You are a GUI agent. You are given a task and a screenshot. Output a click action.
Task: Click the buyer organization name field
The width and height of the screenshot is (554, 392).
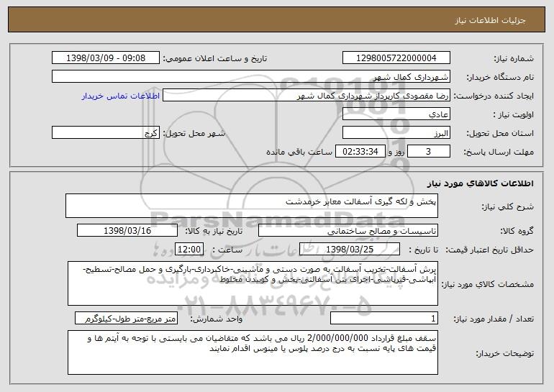click(x=251, y=77)
